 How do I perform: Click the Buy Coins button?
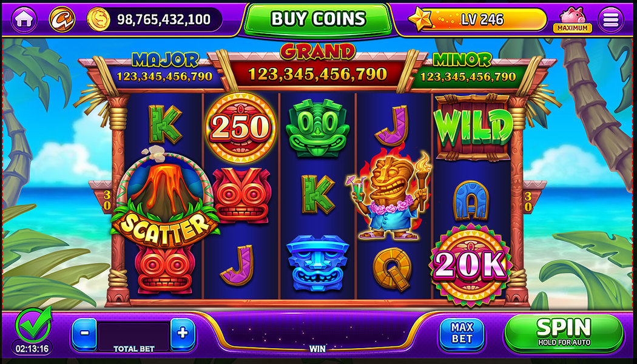(x=318, y=19)
